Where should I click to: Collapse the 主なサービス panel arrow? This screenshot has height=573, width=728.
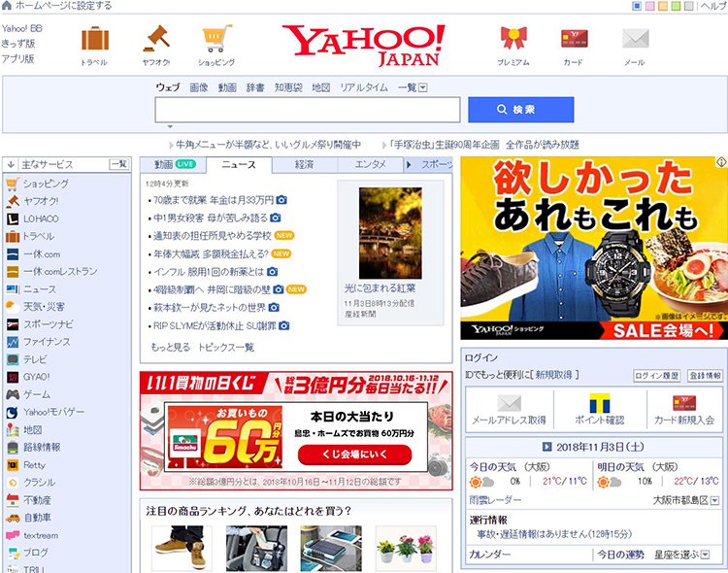click(x=11, y=164)
